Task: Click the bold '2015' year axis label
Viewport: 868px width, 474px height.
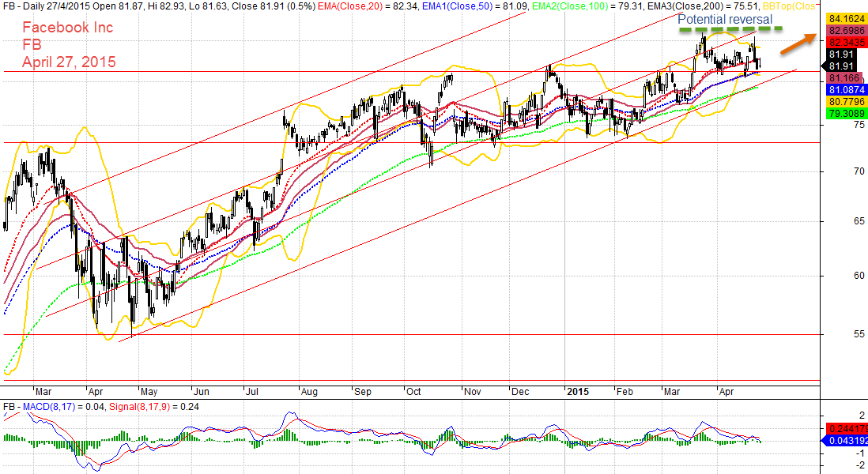Action: click(578, 392)
